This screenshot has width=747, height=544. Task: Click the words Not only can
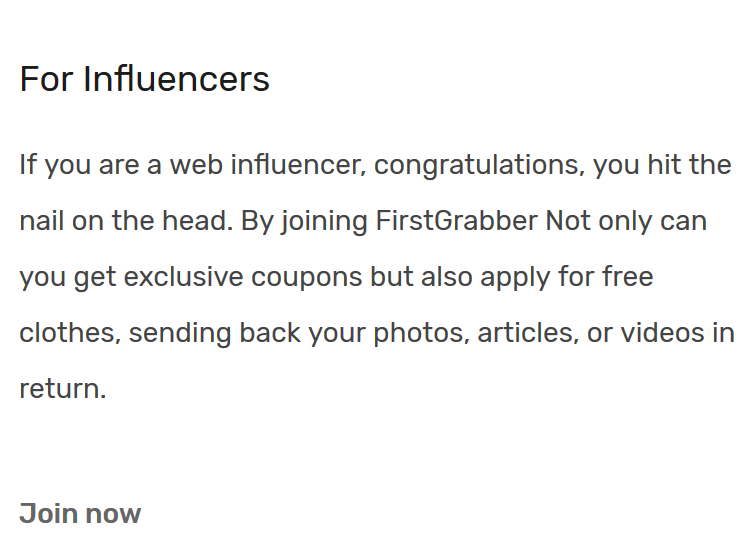tap(626, 221)
